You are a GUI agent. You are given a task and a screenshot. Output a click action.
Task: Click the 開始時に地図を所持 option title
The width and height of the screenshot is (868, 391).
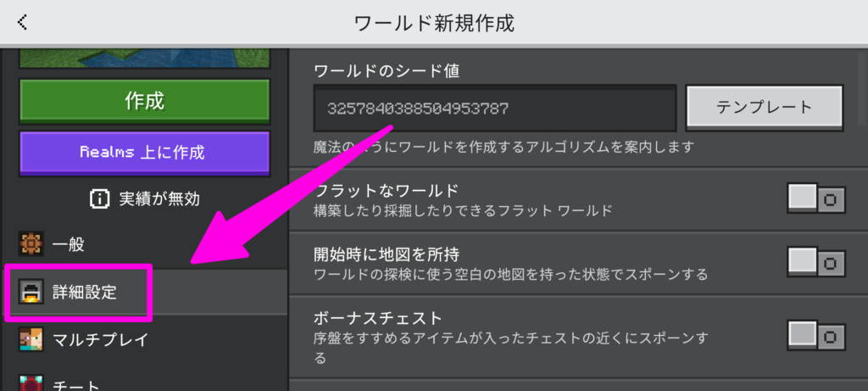pyautogui.click(x=387, y=254)
